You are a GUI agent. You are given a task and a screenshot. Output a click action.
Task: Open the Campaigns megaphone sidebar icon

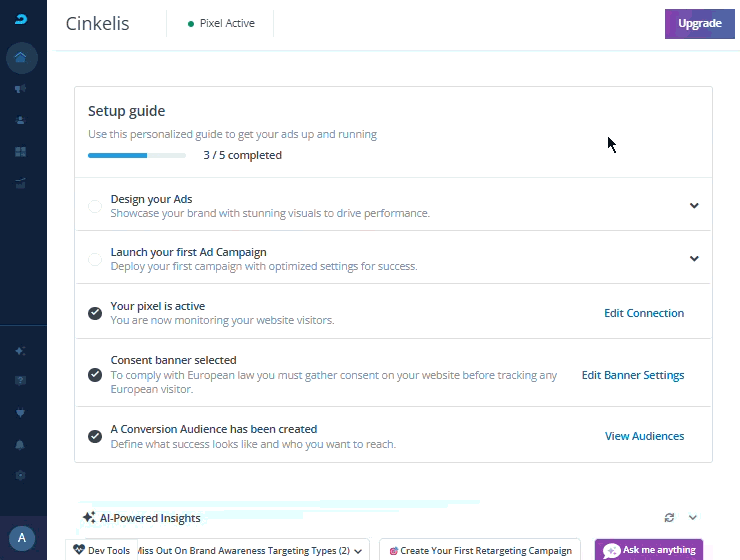coord(21,89)
